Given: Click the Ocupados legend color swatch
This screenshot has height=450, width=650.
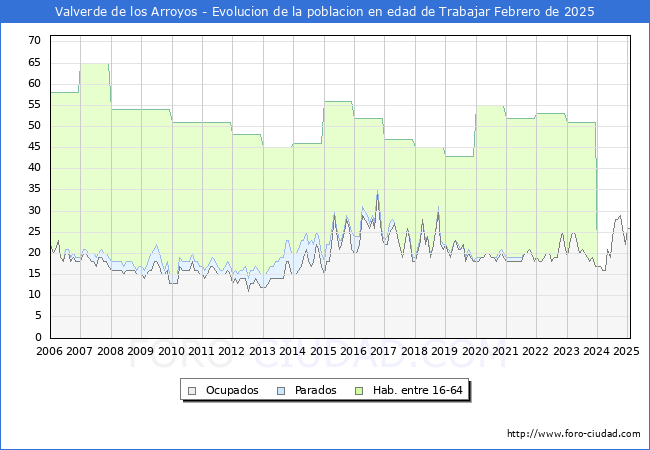Looking at the screenshot, I should tap(192, 391).
